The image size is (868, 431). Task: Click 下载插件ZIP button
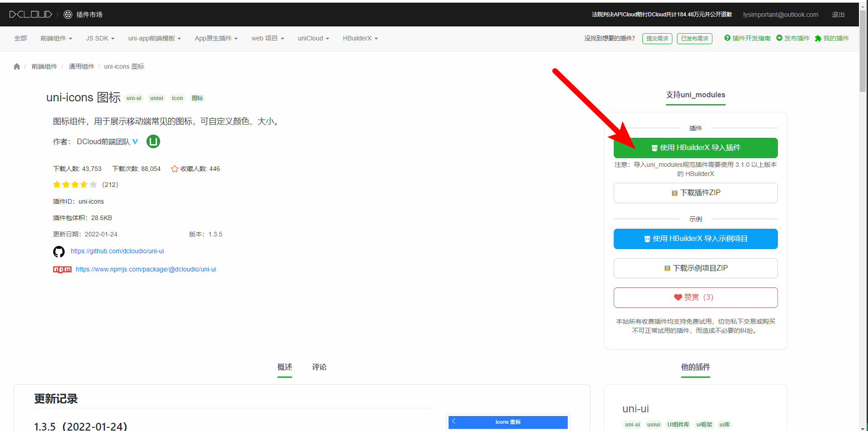696,193
